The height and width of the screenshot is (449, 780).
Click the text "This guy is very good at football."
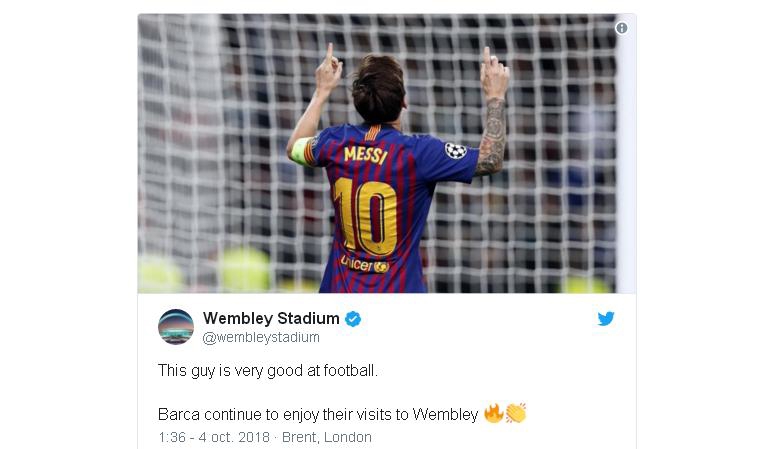tap(268, 370)
